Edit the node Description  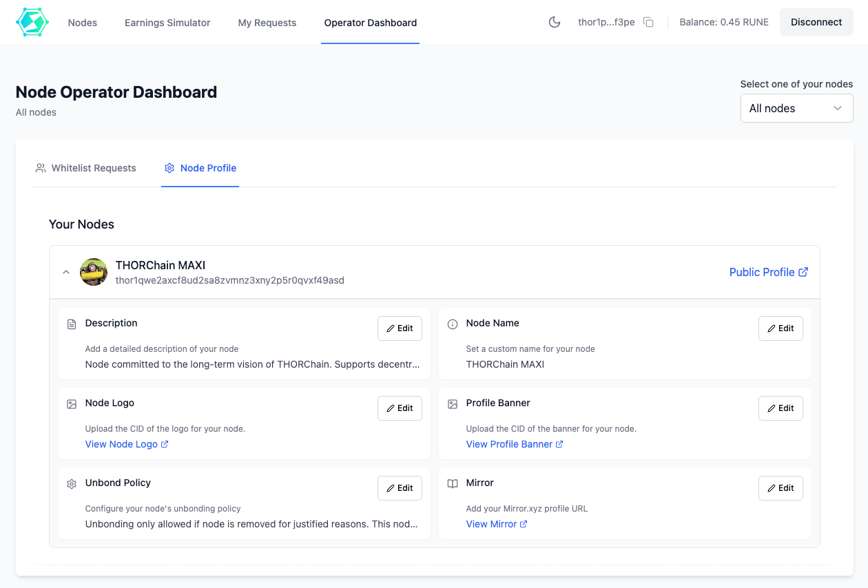[400, 328]
